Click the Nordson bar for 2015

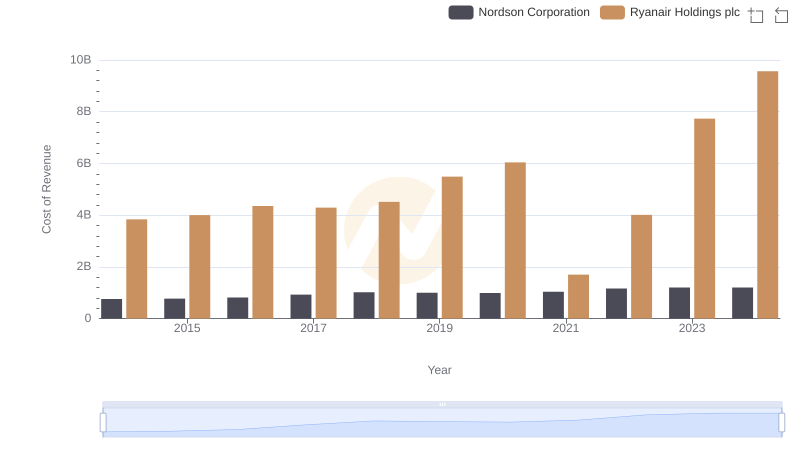(174, 309)
